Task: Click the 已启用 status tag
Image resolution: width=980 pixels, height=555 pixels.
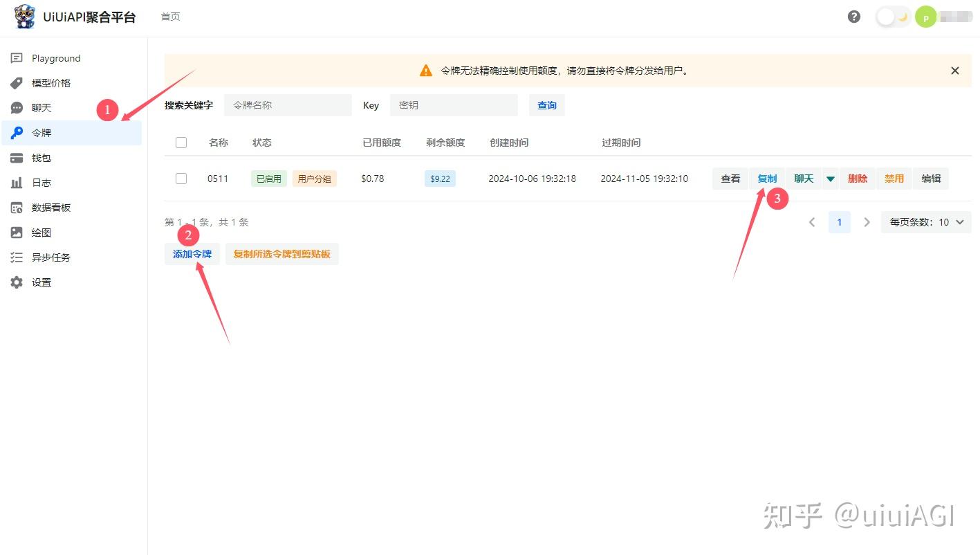Action: click(269, 179)
